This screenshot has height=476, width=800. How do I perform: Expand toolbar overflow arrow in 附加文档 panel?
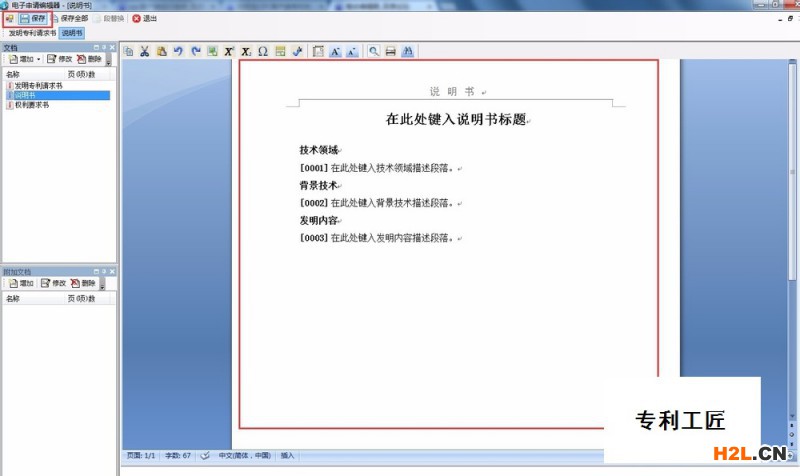[x=100, y=284]
